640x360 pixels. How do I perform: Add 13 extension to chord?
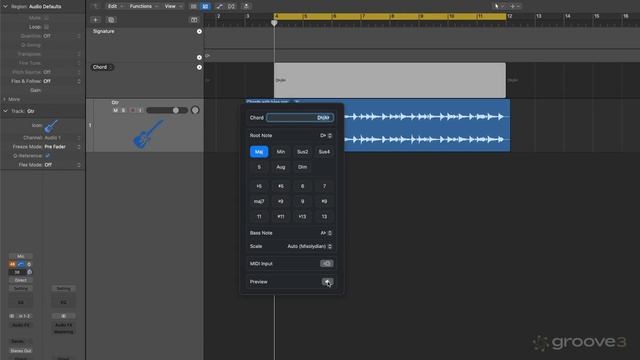pos(324,217)
